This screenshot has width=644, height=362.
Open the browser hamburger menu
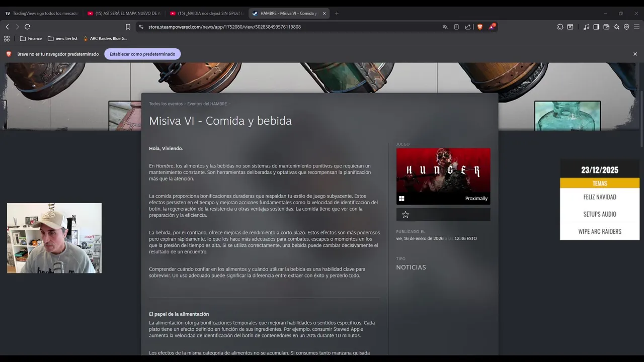pyautogui.click(x=637, y=27)
